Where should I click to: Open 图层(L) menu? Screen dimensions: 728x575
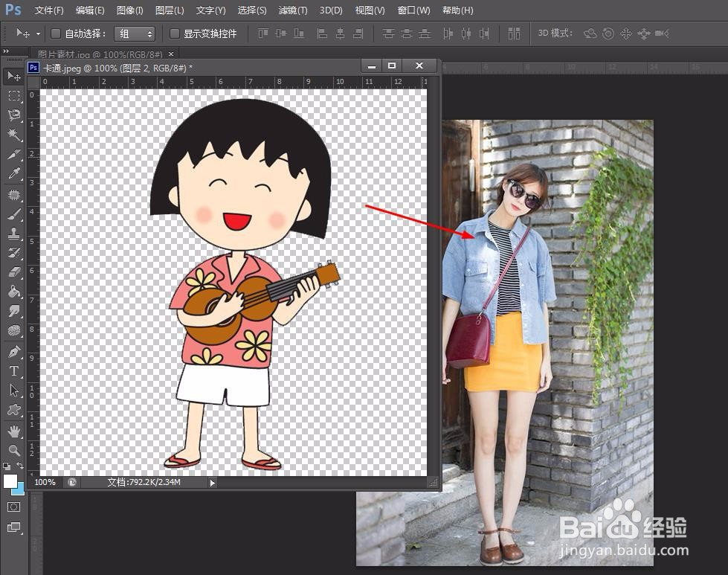pyautogui.click(x=170, y=10)
